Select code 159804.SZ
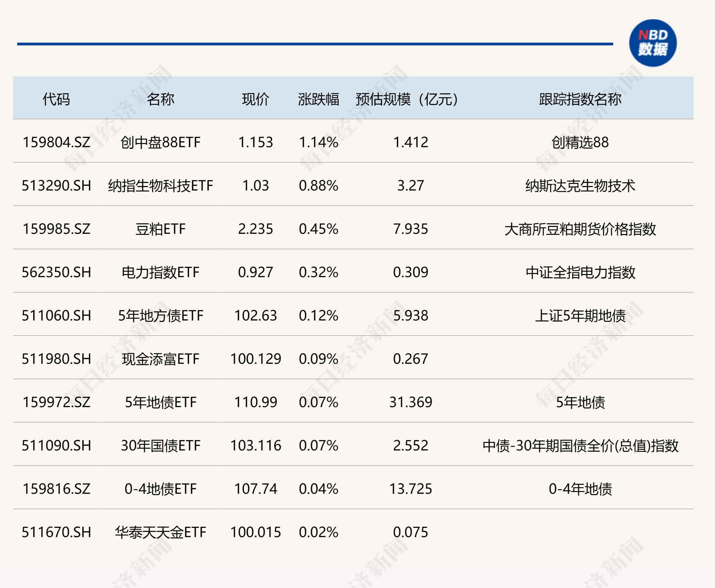Screen dimensions: 715x588 click(56, 142)
